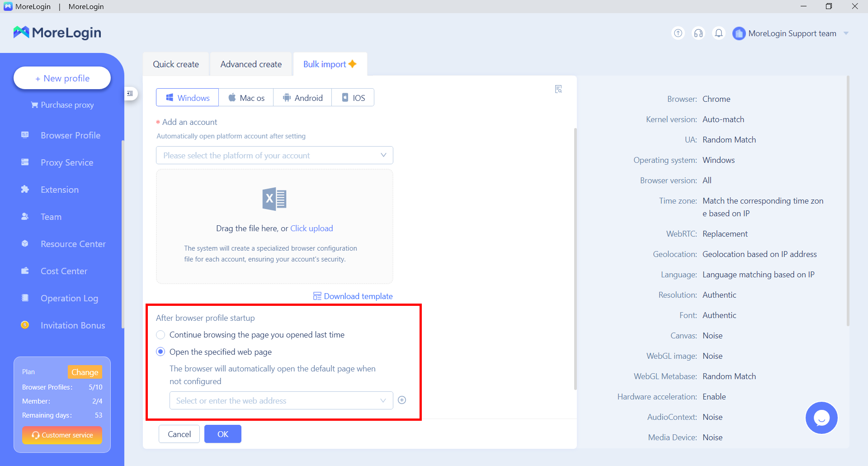
Task: Click the Cancel button
Action: [179, 434]
